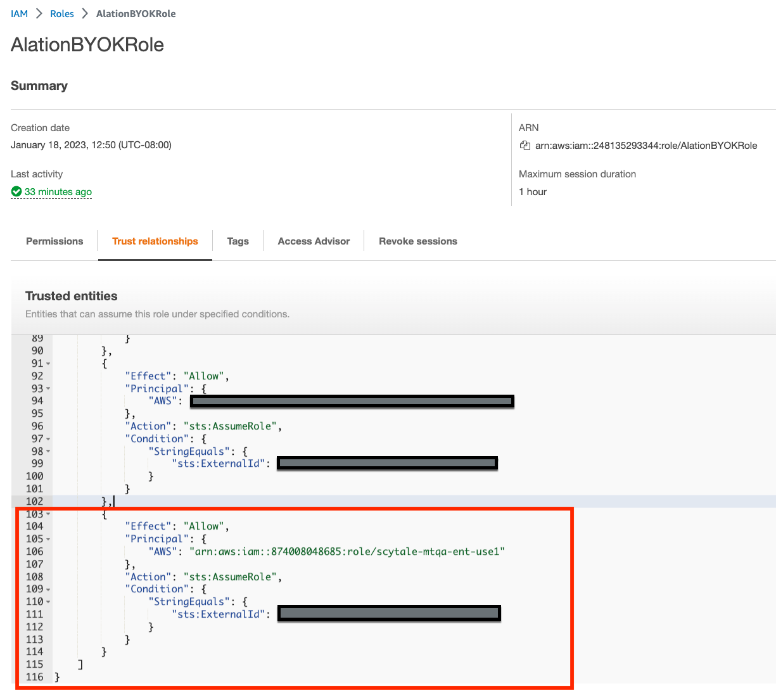Open the 33 minutes ago activity link
Viewport: 776px width, 700px height.
pyautogui.click(x=58, y=191)
